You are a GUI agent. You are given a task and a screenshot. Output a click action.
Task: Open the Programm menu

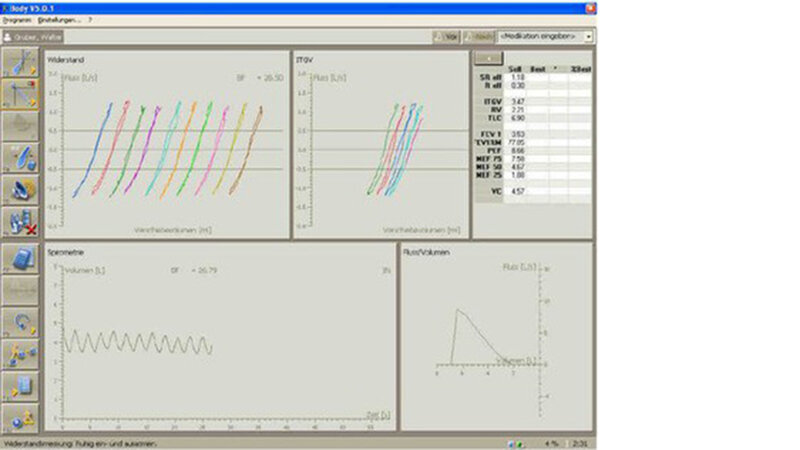tap(17, 20)
